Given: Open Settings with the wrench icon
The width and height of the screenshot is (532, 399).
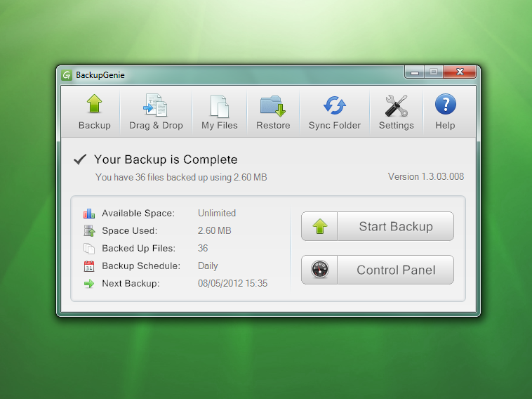Looking at the screenshot, I should click(396, 112).
